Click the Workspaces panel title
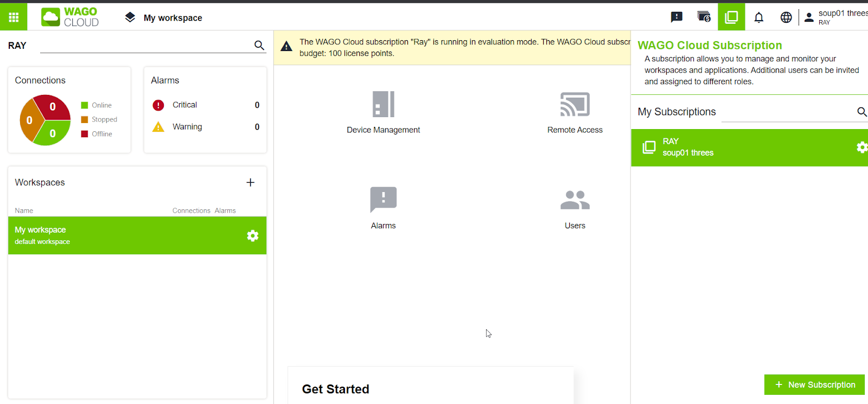 [40, 183]
